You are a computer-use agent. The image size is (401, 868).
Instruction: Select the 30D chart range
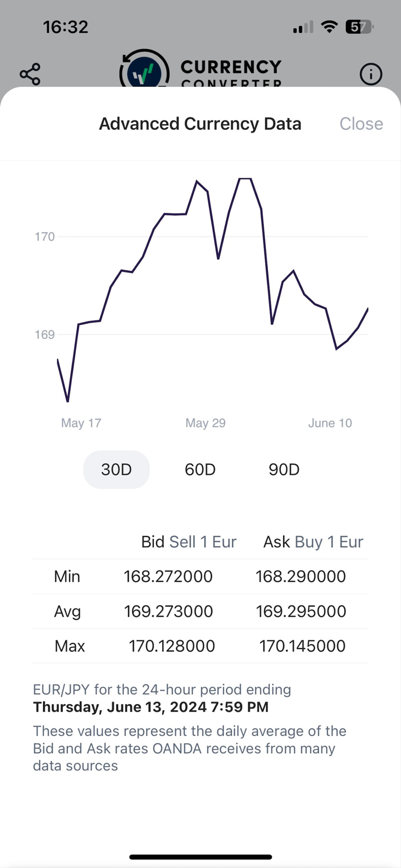point(116,470)
